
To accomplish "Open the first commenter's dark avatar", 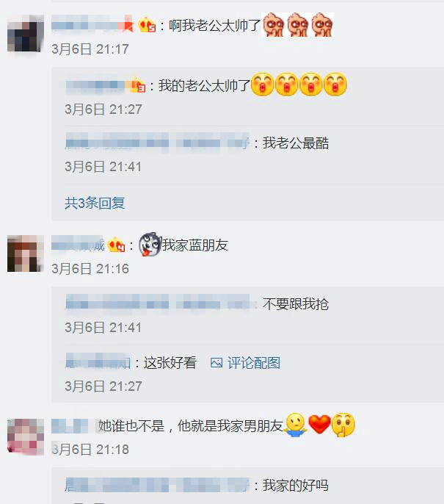I will click(x=26, y=33).
